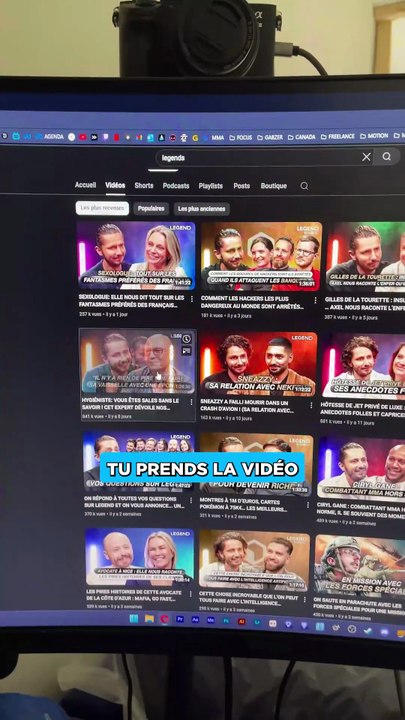This screenshot has height=720, width=405.
Task: Open the Gilles de la Tourette video thumbnail
Action: point(366,257)
